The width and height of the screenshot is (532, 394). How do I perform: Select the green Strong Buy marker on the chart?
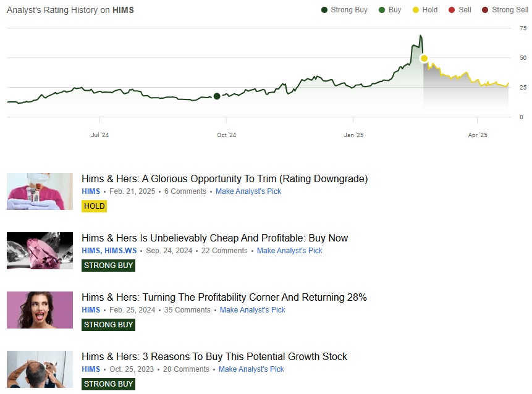(217, 96)
